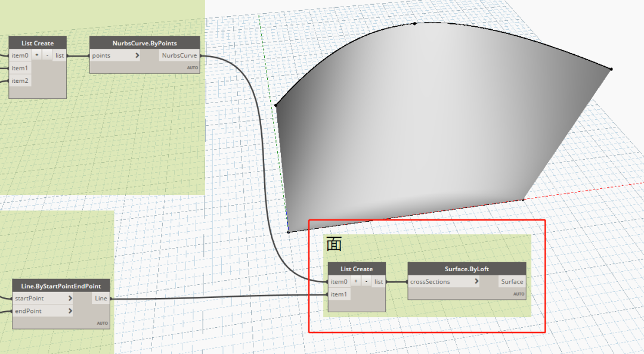Click the Surface output port
The width and height of the screenshot is (644, 354).
click(x=512, y=281)
